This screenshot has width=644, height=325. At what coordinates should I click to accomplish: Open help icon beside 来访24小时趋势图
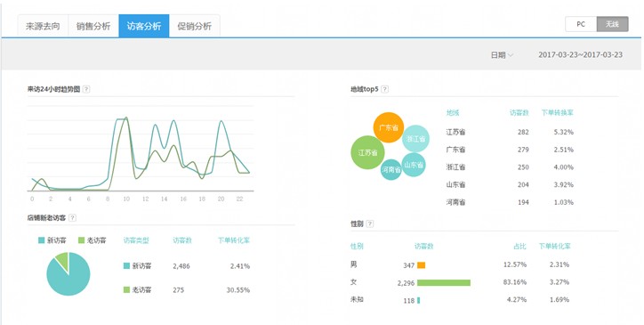click(x=86, y=89)
